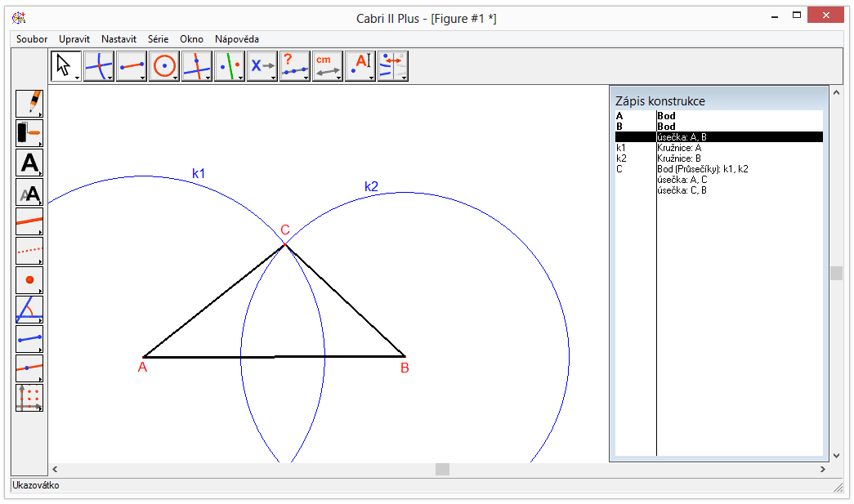
Task: Select row 'k1 Kružnice: A'
Action: coord(719,148)
